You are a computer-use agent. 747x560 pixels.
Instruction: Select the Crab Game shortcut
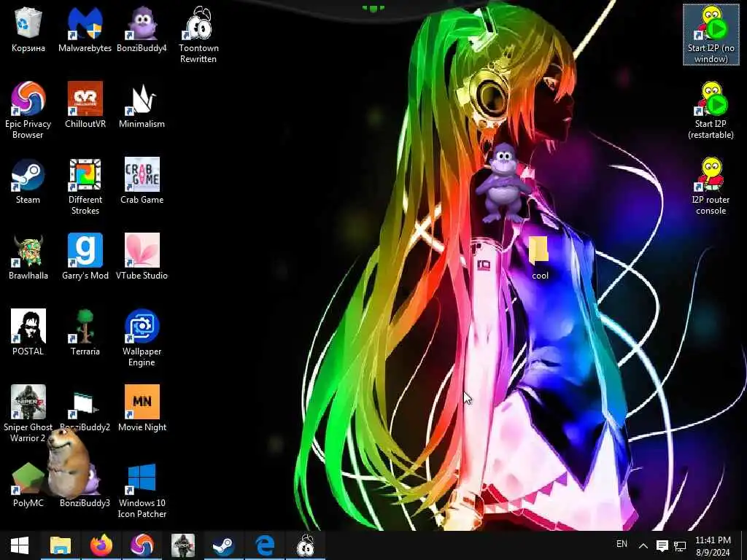click(142, 181)
